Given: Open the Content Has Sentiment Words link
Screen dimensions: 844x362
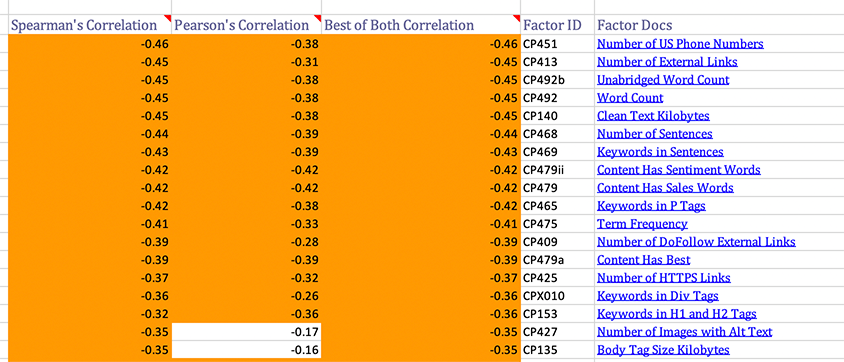Looking at the screenshot, I should click(679, 169).
